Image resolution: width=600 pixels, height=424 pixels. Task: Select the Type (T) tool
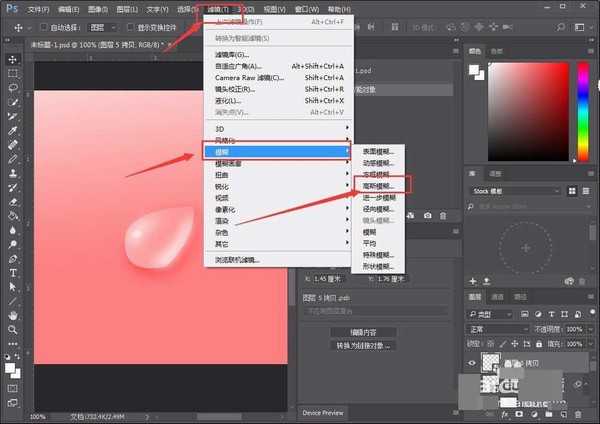[x=13, y=272]
